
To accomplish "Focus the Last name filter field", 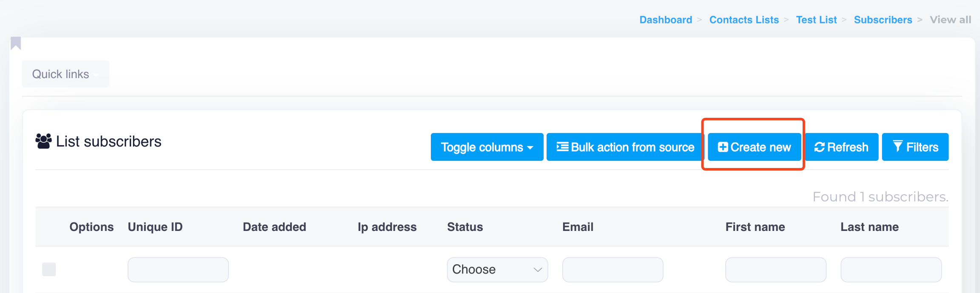I will tap(891, 270).
